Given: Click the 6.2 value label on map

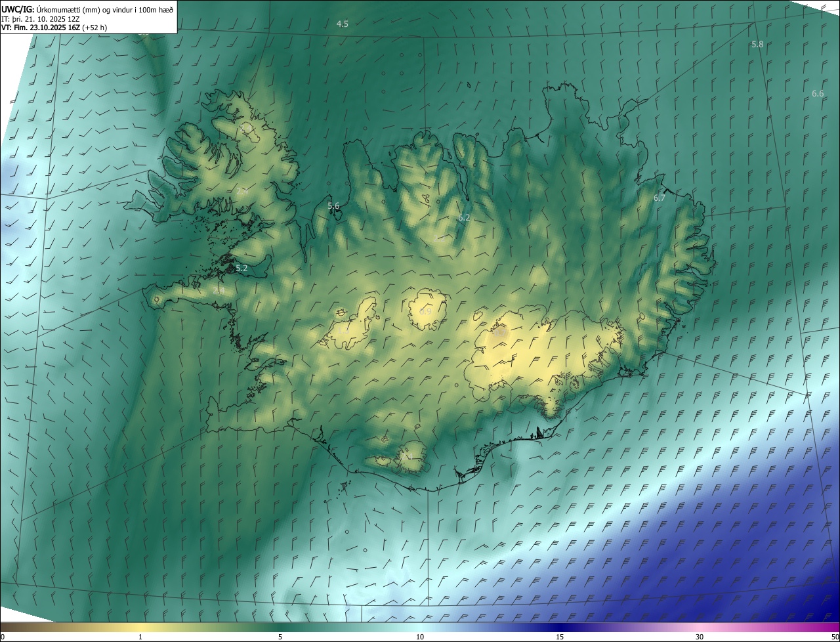Looking at the screenshot, I should point(464,217).
